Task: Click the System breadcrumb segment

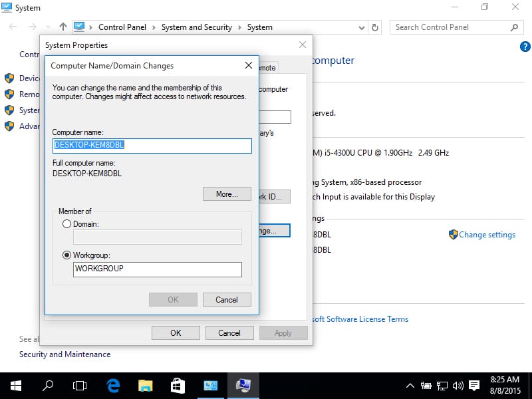Action: 260,27
